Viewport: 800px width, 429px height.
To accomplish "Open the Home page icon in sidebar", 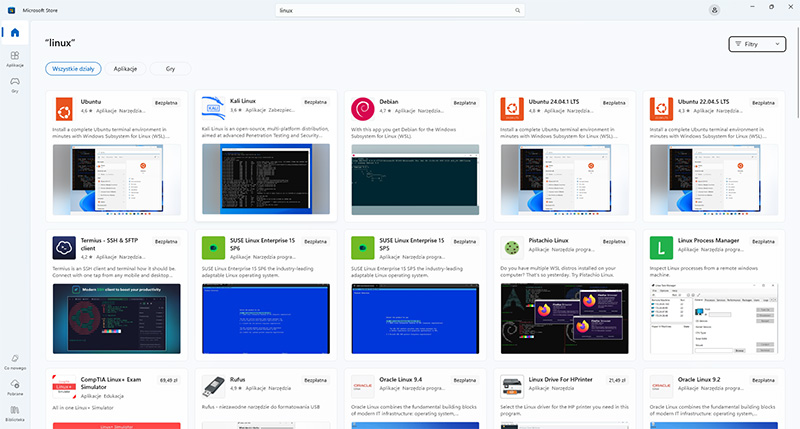I will click(15, 33).
